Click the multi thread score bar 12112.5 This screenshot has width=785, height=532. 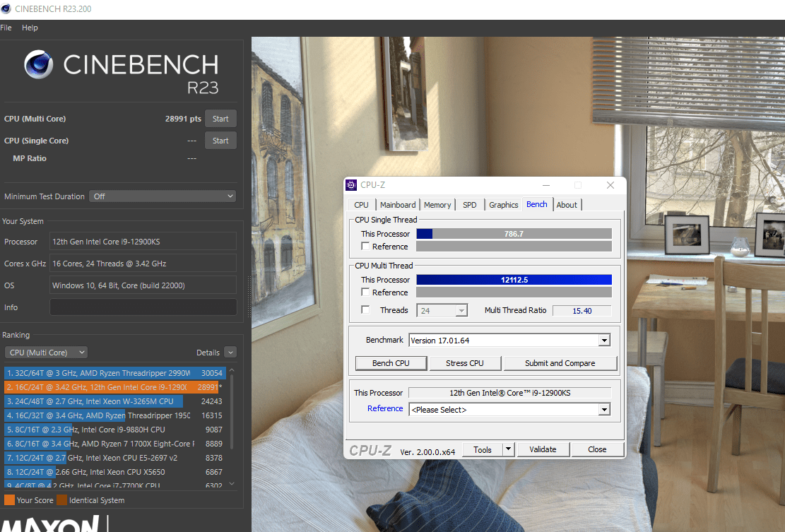click(x=514, y=280)
